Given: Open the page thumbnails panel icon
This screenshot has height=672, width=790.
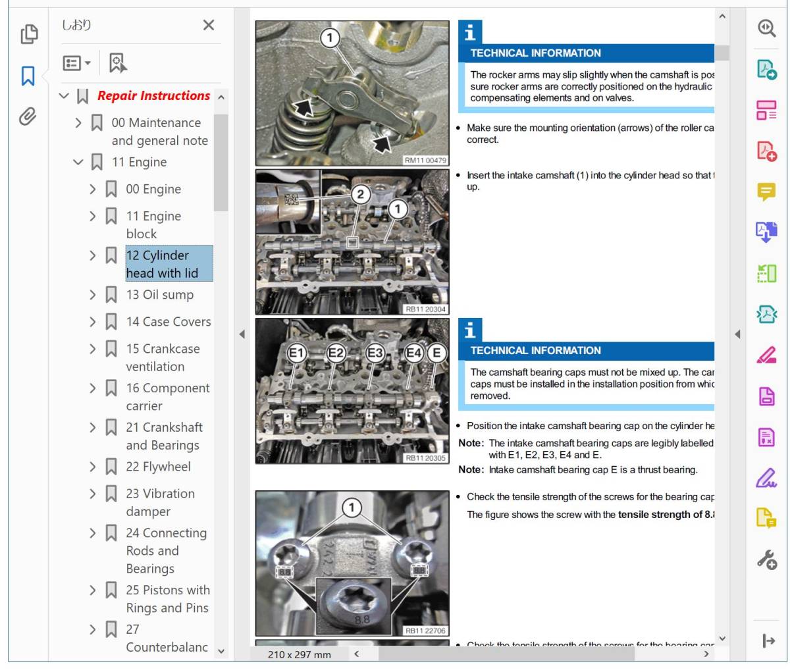Looking at the screenshot, I should (x=29, y=34).
